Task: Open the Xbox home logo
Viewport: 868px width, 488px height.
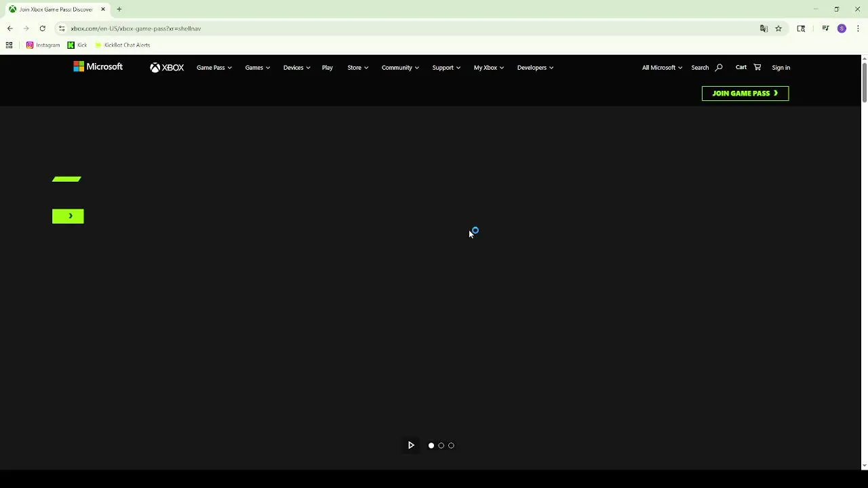Action: tap(167, 68)
